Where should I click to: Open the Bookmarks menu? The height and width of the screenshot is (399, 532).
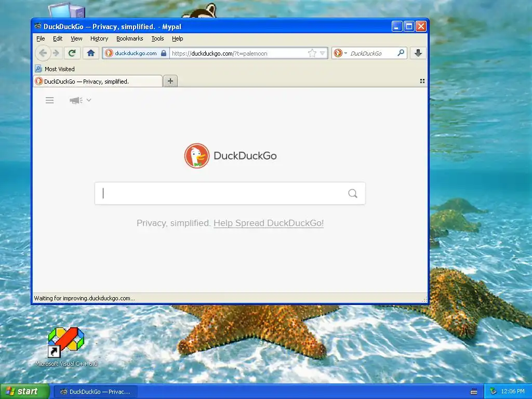click(x=129, y=38)
